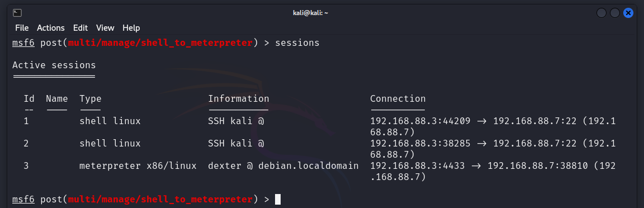The image size is (644, 208).
Task: Click the 'Information' column header
Action: 239,98
